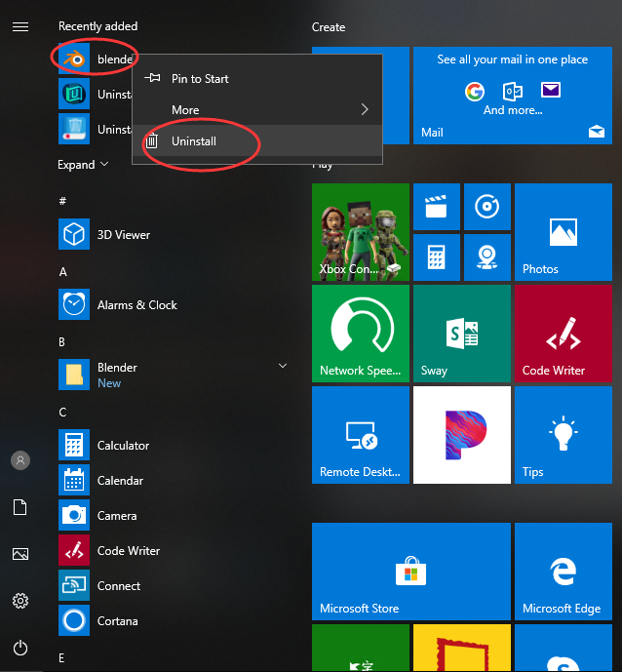
Task: Click the Recently added heading
Action: tap(98, 26)
